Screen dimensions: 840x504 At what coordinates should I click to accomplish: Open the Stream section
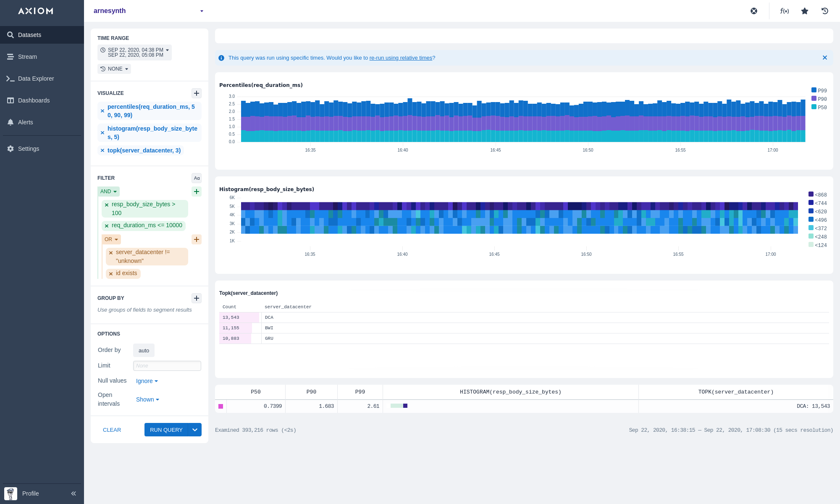click(x=27, y=57)
